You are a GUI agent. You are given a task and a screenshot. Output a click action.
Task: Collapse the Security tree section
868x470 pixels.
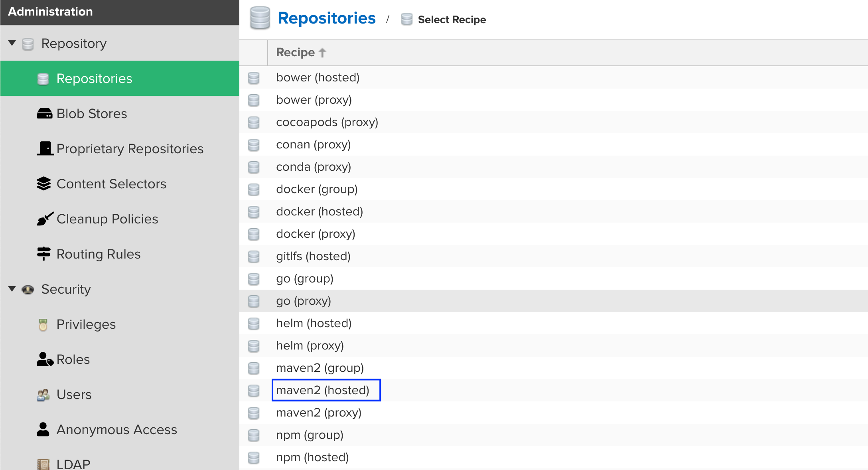12,289
